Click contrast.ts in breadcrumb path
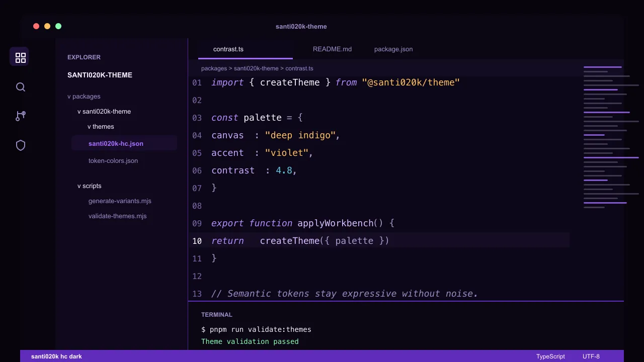The image size is (644, 362). 299,68
